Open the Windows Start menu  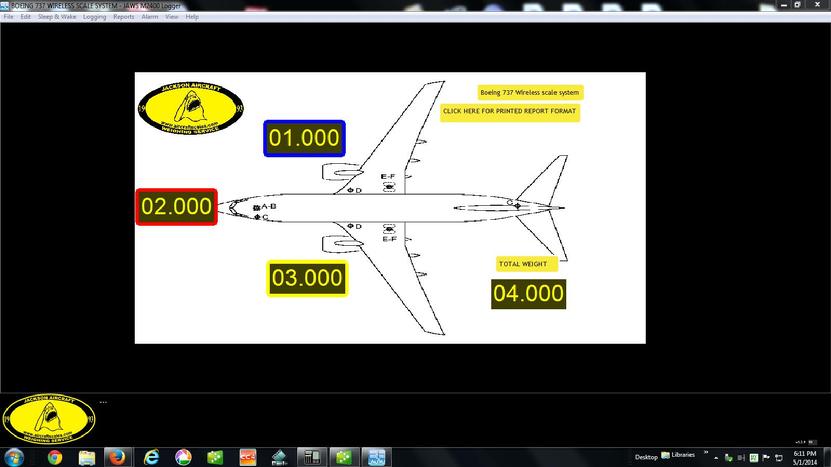(x=14, y=457)
